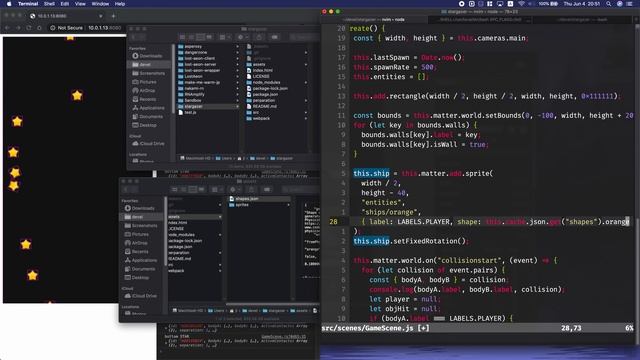This screenshot has height=360, width=640.
Task: Click the browser reload icon
Action: 29,28
